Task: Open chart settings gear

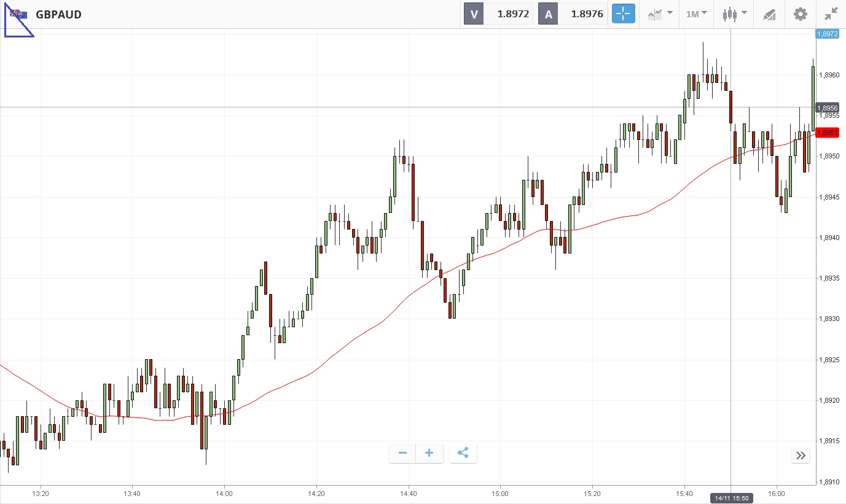Action: click(x=800, y=14)
